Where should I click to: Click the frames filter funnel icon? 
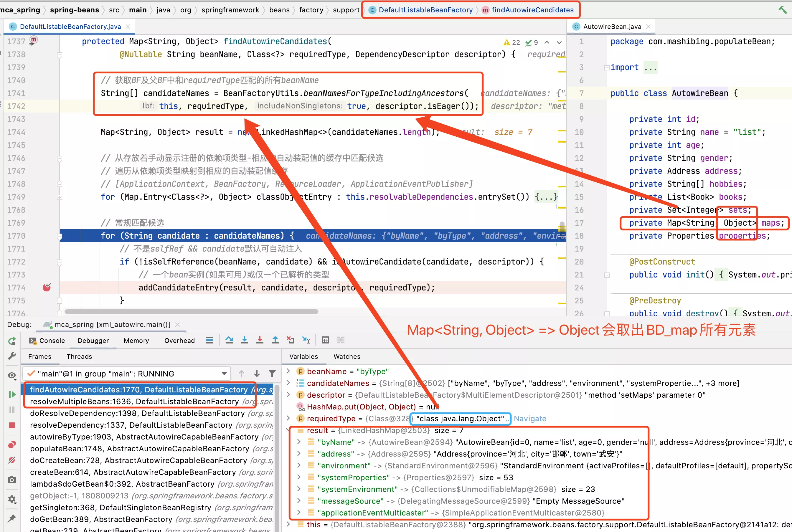point(272,374)
